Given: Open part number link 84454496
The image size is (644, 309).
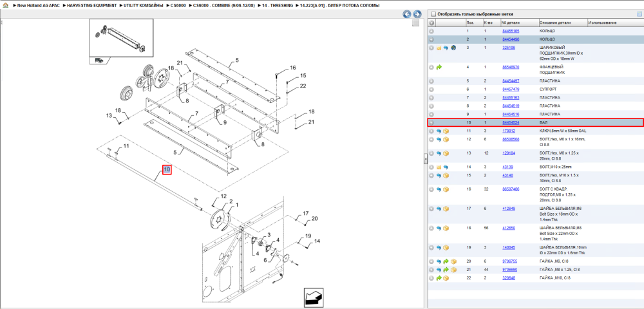Looking at the screenshot, I should [511, 39].
